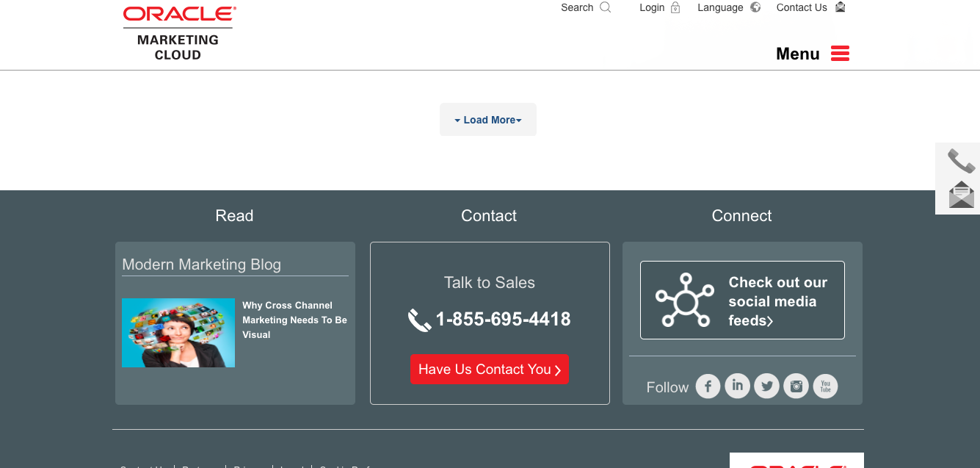
Task: Click the Oracle Marketing Cloud logo
Action: coord(180,34)
